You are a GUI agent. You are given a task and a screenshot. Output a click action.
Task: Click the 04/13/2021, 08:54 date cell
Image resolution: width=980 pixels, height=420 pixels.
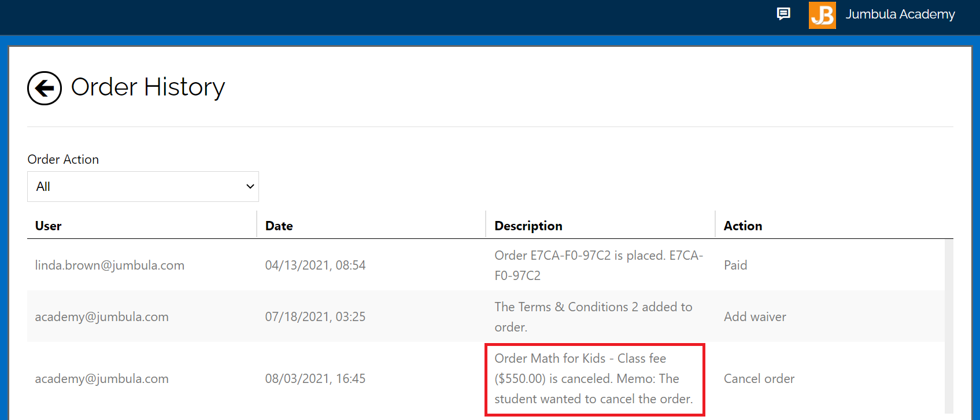point(315,265)
